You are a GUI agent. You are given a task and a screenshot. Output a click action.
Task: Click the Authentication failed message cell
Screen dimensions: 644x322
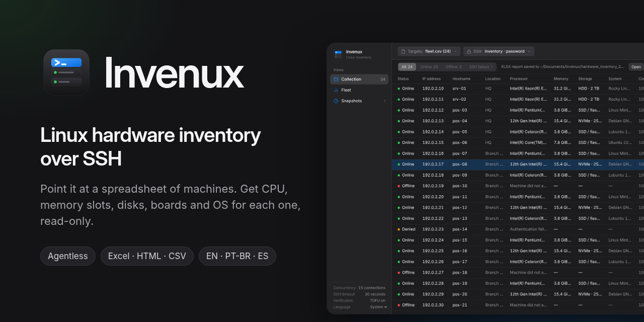tap(528, 229)
